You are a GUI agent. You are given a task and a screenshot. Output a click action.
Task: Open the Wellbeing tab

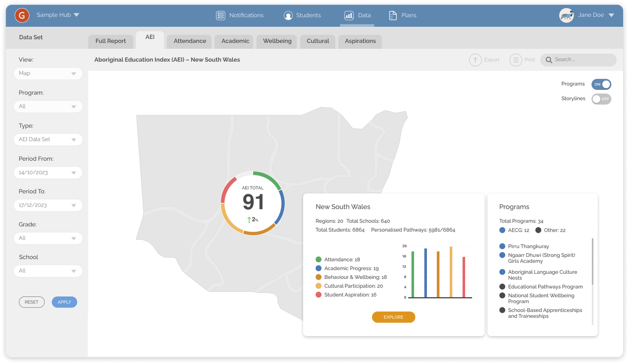click(x=277, y=41)
